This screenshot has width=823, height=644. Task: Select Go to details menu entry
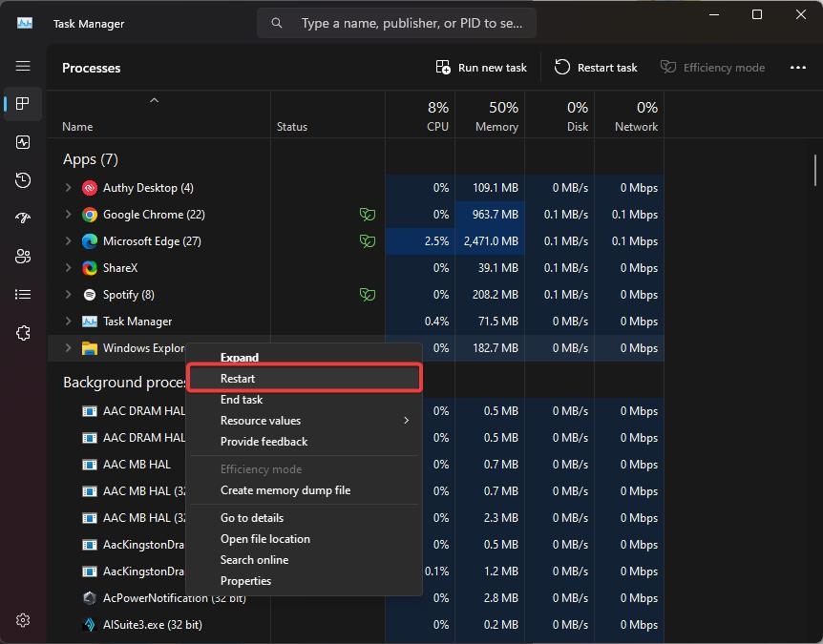(x=305, y=518)
